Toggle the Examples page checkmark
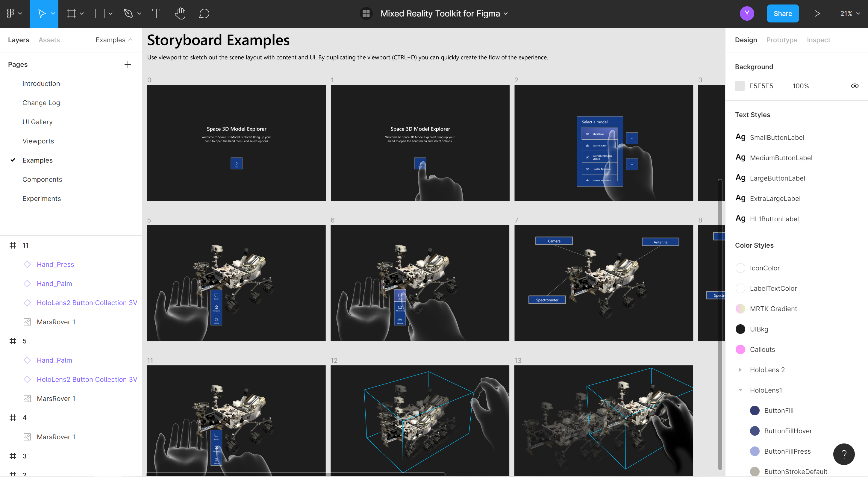Screen dimensions: 868x477 point(12,160)
